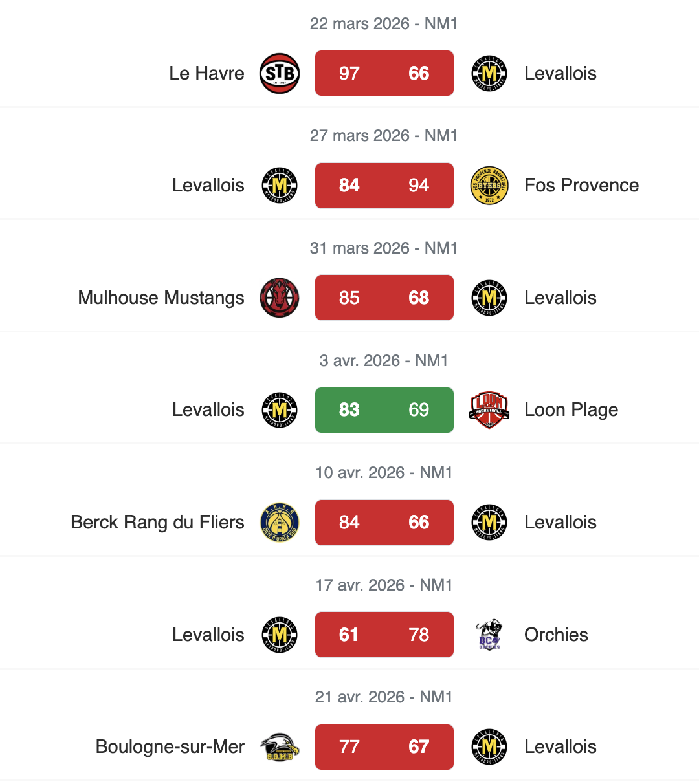Click the Berck Rang du Fliers name
Screen dimensions: 699x784
click(x=157, y=522)
